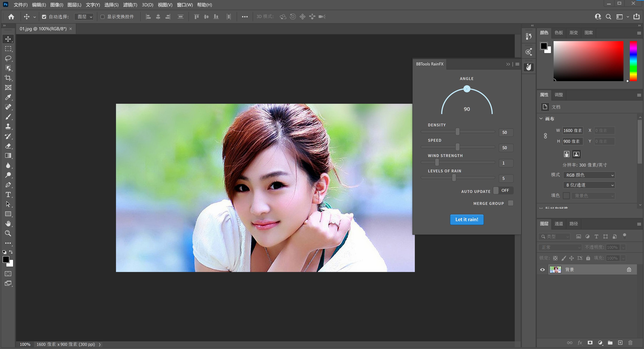This screenshot has width=644, height=349.
Task: Select the Eraser tool
Action: coord(8,146)
